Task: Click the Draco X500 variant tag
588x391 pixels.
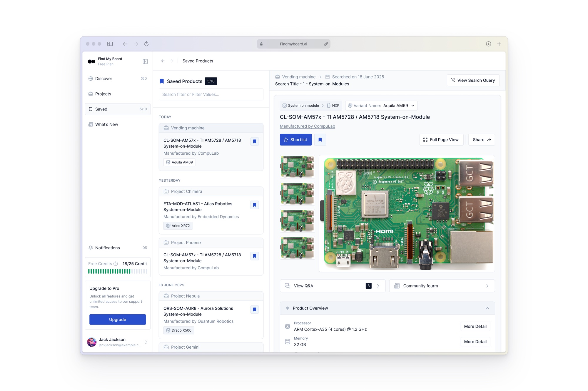Action: (178, 330)
